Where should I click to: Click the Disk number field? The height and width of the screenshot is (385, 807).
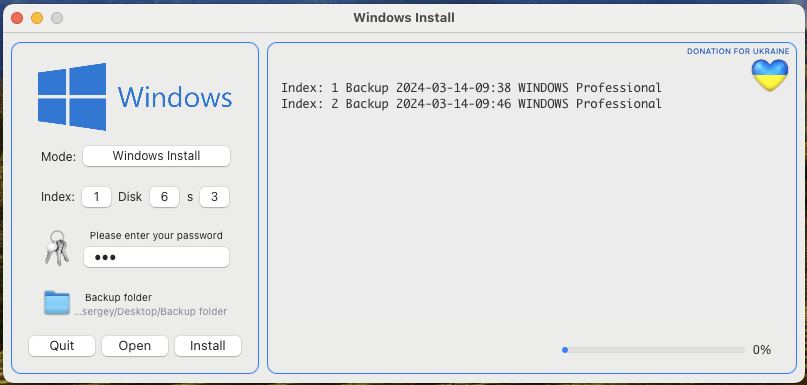coord(164,197)
